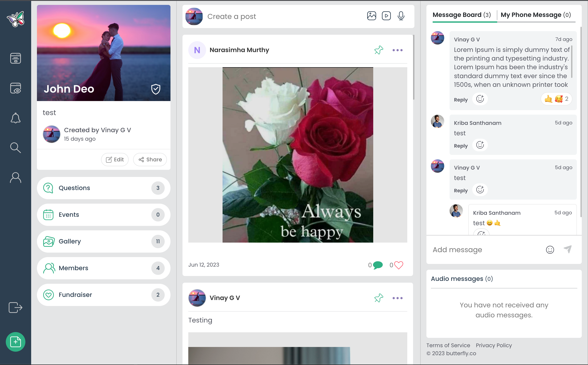Viewport: 588px width, 365px height.
Task: Open emoji picker in Add message box
Action: point(550,250)
